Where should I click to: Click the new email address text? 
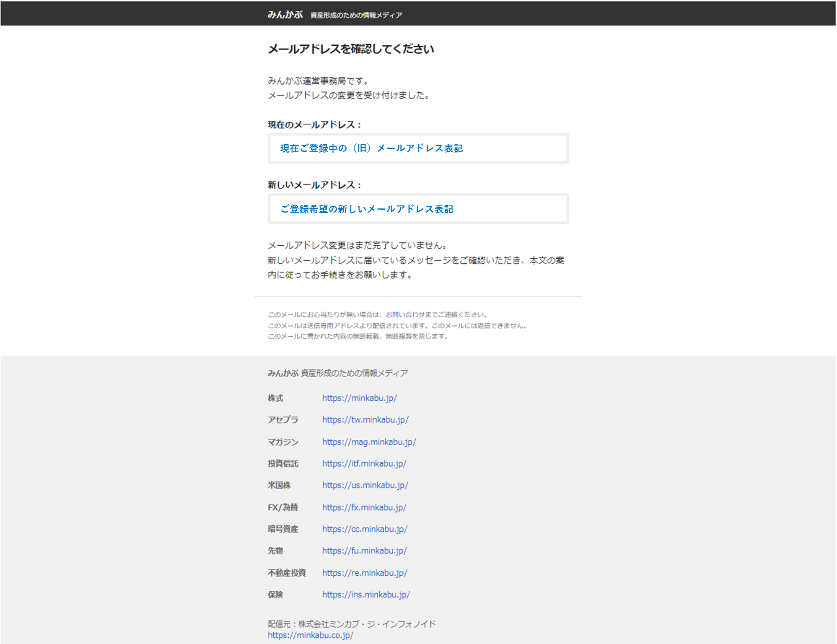pos(367,209)
